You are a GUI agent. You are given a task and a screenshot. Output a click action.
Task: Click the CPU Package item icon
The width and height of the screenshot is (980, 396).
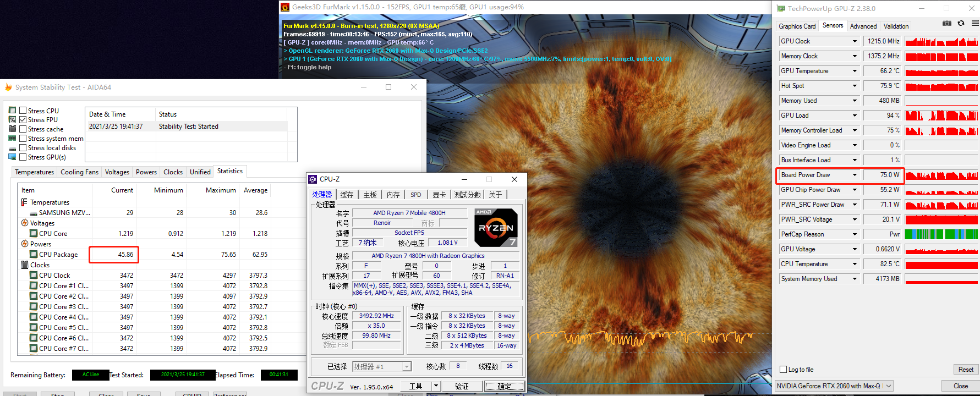click(34, 255)
